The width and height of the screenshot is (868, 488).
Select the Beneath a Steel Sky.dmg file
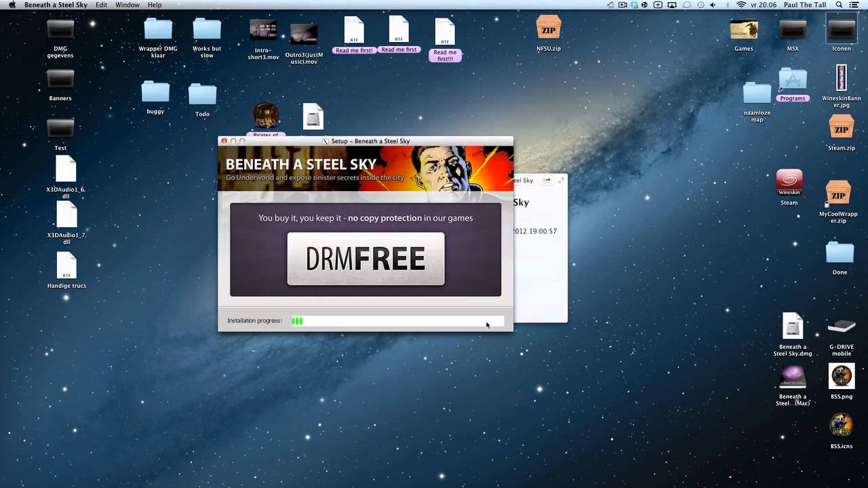(793, 326)
